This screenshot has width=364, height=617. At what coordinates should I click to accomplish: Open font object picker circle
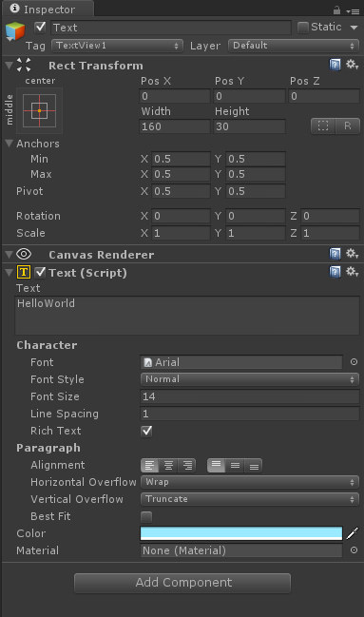click(354, 361)
